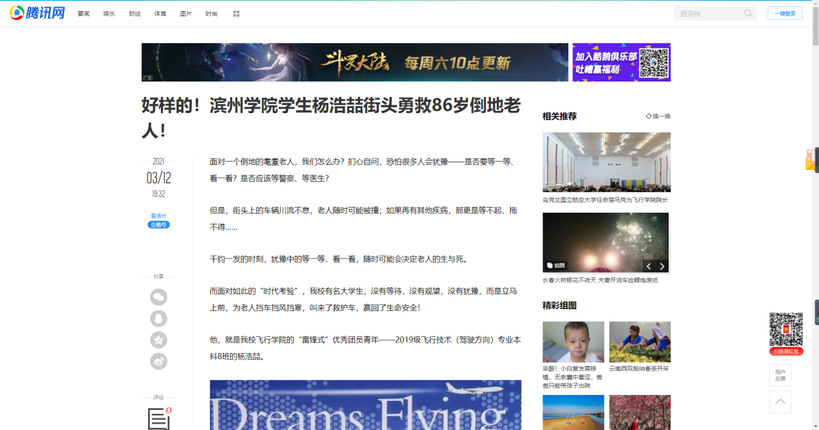Share to Qzone star icon
Image resolution: width=819 pixels, height=430 pixels.
158,340
